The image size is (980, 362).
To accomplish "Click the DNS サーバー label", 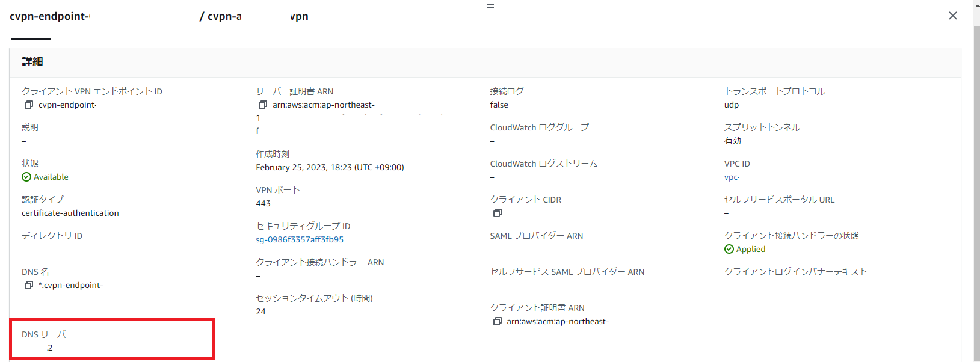I will tap(48, 334).
